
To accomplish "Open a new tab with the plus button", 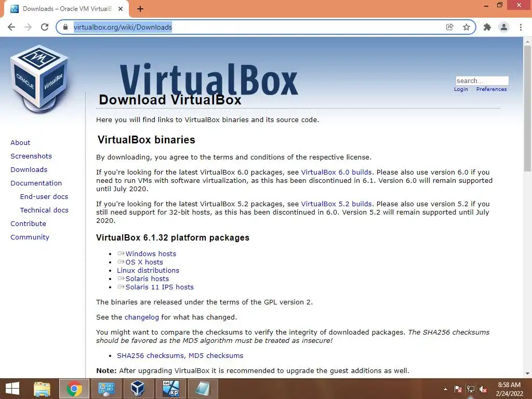I will (140, 9).
